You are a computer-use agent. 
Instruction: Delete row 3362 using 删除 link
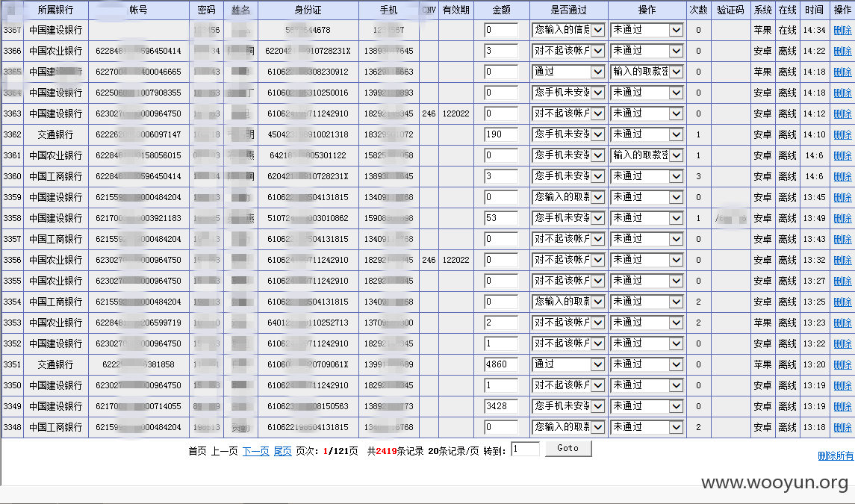click(x=842, y=134)
